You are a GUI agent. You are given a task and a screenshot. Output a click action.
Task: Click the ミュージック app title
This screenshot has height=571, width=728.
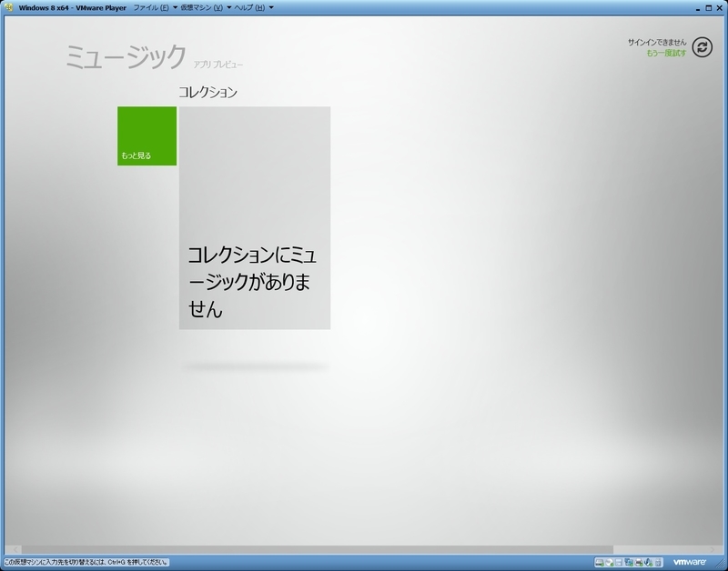click(x=126, y=56)
